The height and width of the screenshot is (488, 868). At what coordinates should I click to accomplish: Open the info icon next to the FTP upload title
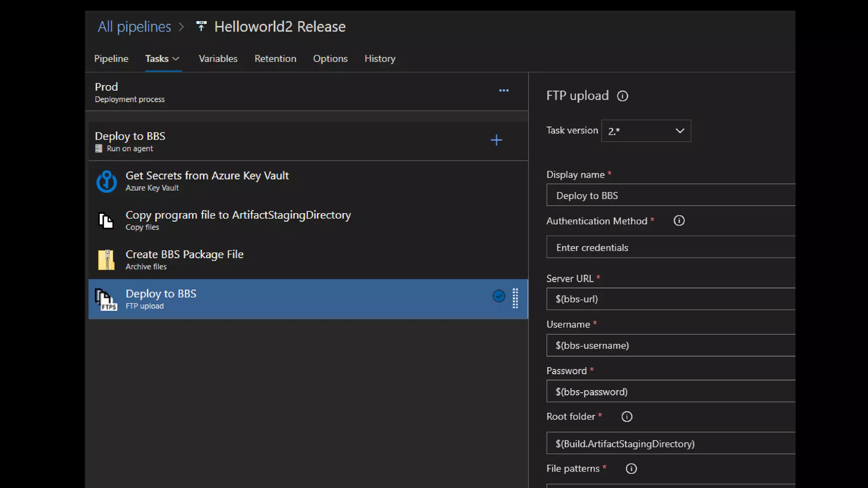[x=622, y=96]
